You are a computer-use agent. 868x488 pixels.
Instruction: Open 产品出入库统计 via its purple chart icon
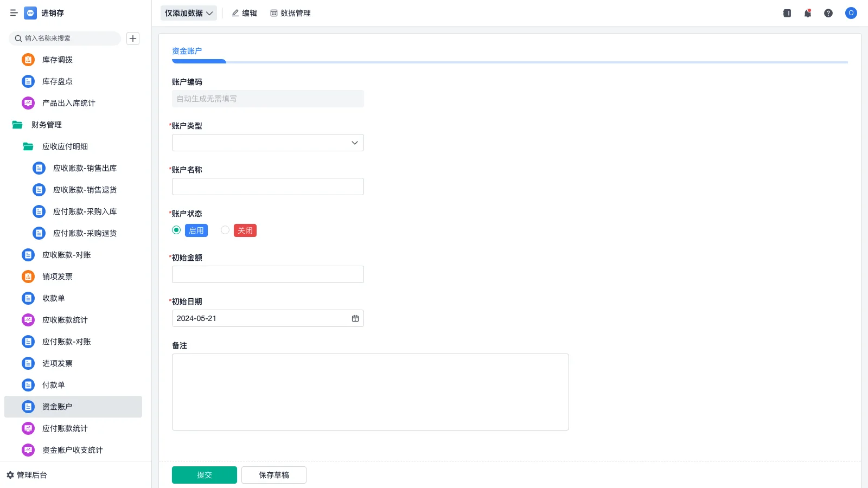pyautogui.click(x=28, y=103)
